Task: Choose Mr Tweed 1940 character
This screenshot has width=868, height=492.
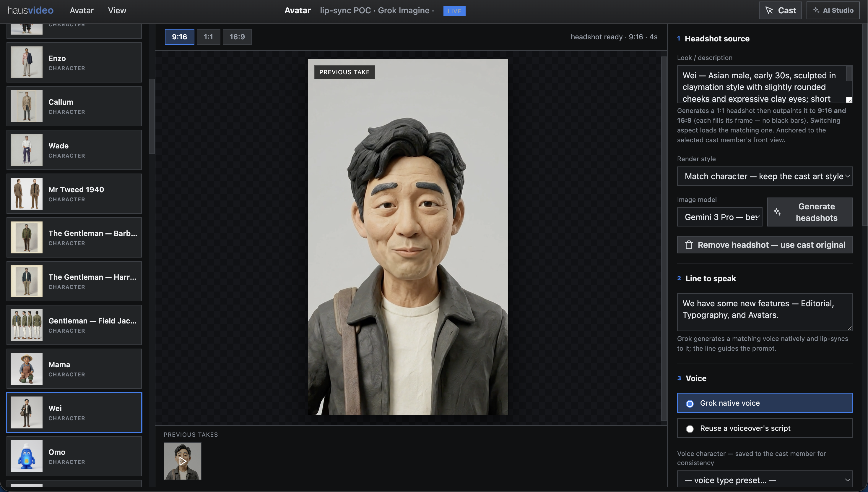Action: coord(74,194)
